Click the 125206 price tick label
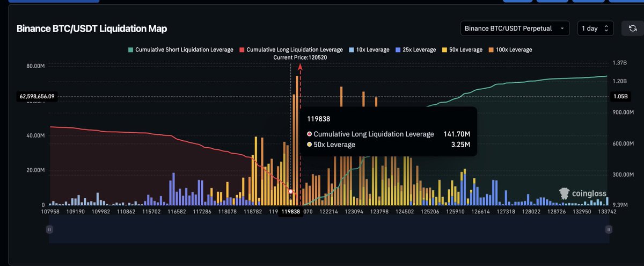Viewport: 644px width, 266px height. click(430, 212)
